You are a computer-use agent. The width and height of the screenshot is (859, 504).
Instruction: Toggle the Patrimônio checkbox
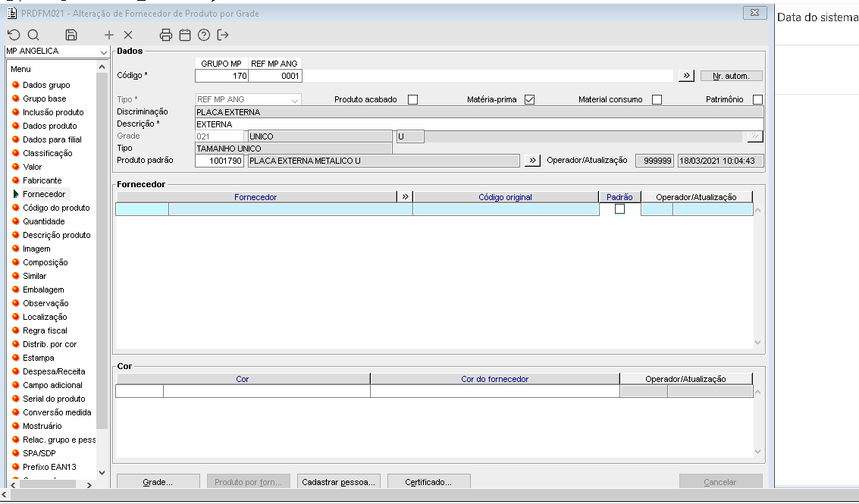(x=757, y=100)
